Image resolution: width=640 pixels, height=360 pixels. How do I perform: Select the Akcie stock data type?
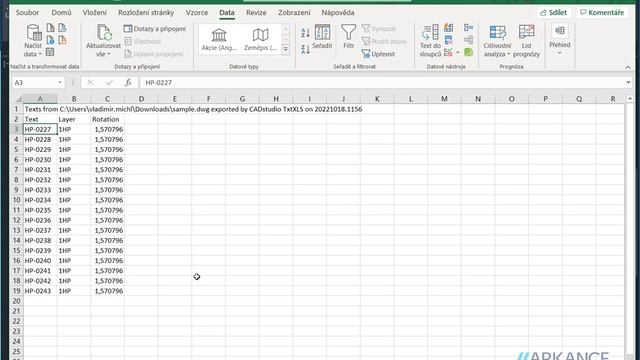219,40
